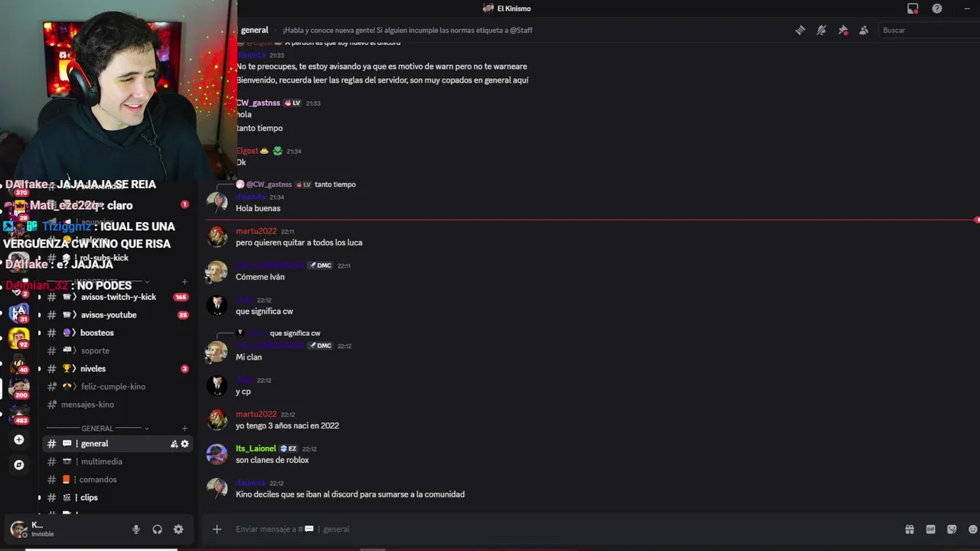The image size is (980, 551).
Task: Open the GIF picker
Action: pyautogui.click(x=931, y=529)
